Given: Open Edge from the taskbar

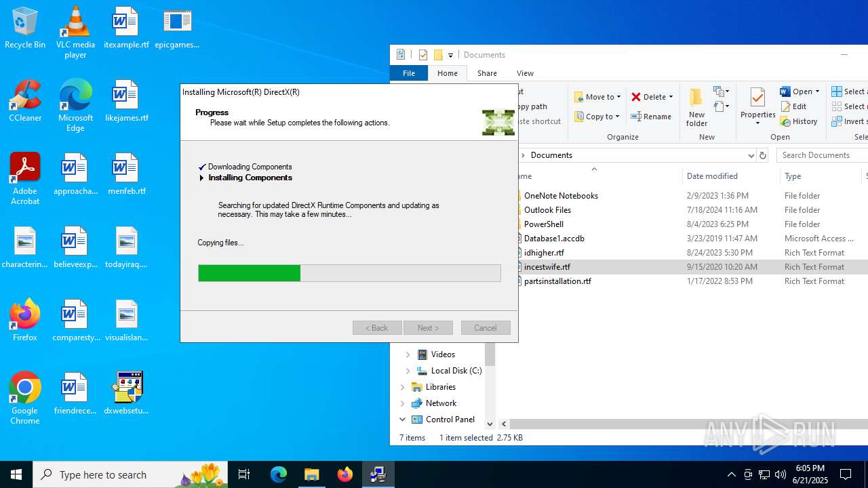Looking at the screenshot, I should tap(279, 474).
